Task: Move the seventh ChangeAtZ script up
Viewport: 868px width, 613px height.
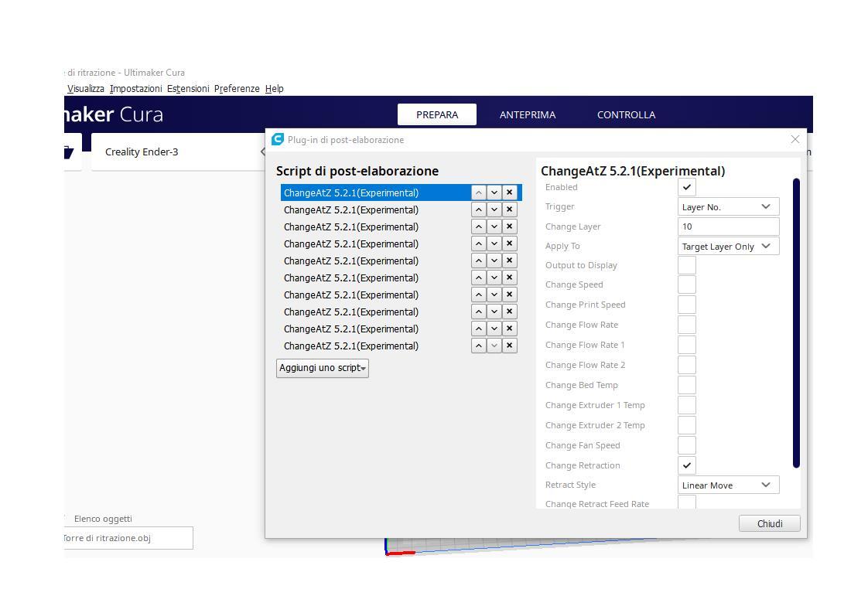Action: click(478, 295)
